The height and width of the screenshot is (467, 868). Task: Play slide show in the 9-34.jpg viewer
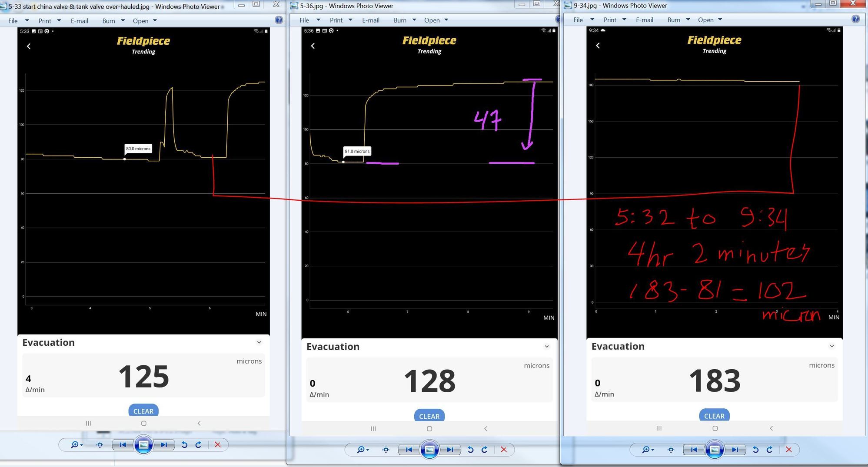pyautogui.click(x=715, y=450)
